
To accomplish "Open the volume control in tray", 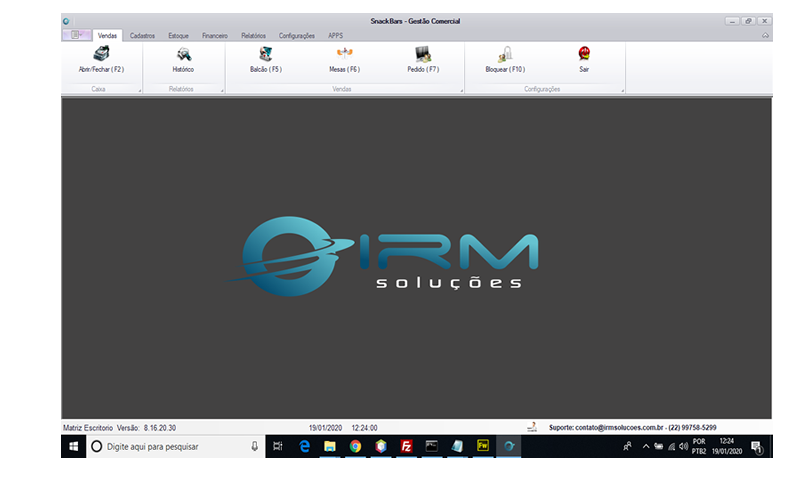I will click(x=684, y=446).
